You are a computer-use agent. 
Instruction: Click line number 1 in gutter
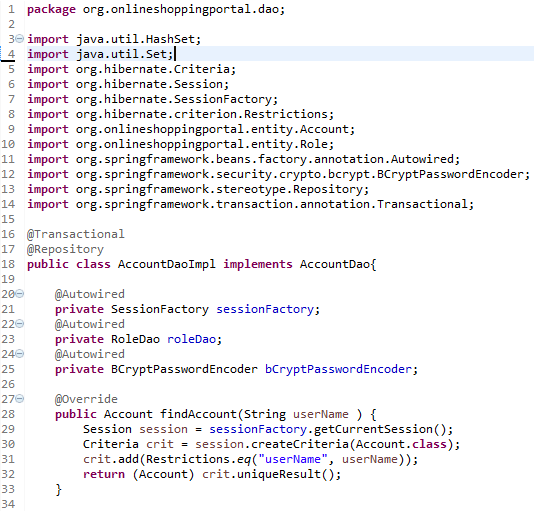(12, 9)
